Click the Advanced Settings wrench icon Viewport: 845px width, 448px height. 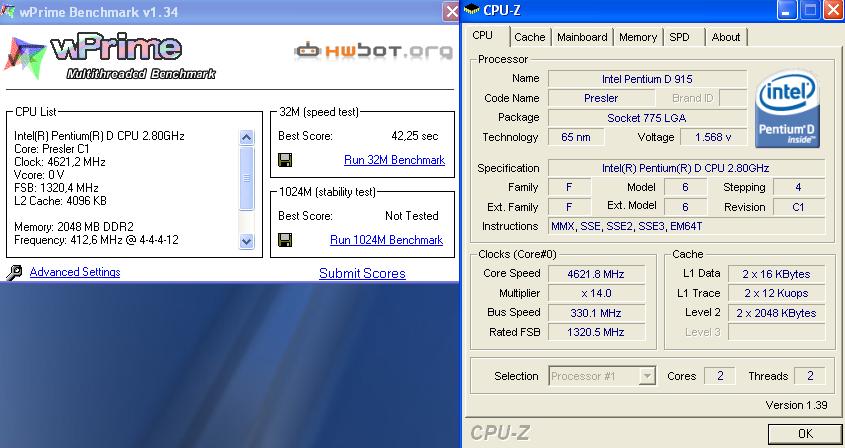[x=14, y=272]
